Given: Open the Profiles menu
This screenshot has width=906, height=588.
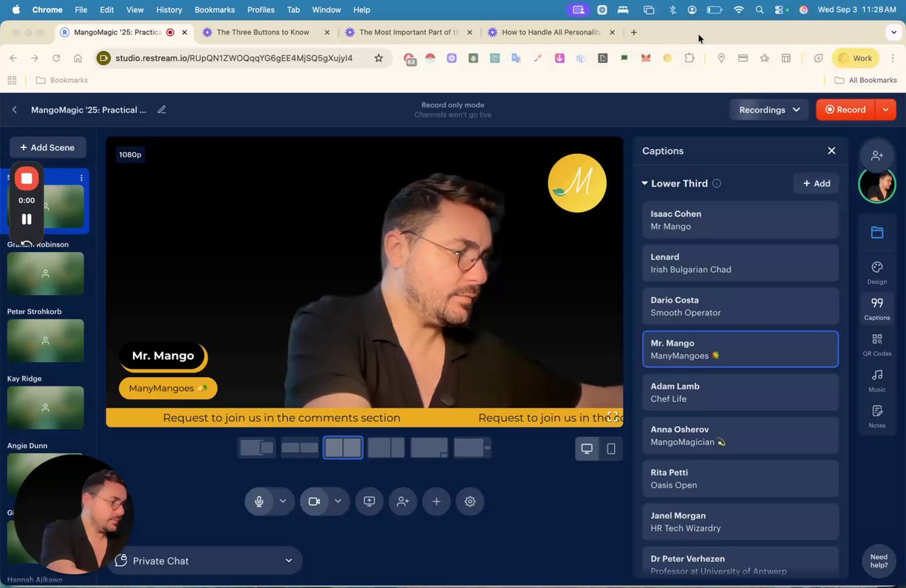Looking at the screenshot, I should click(260, 10).
